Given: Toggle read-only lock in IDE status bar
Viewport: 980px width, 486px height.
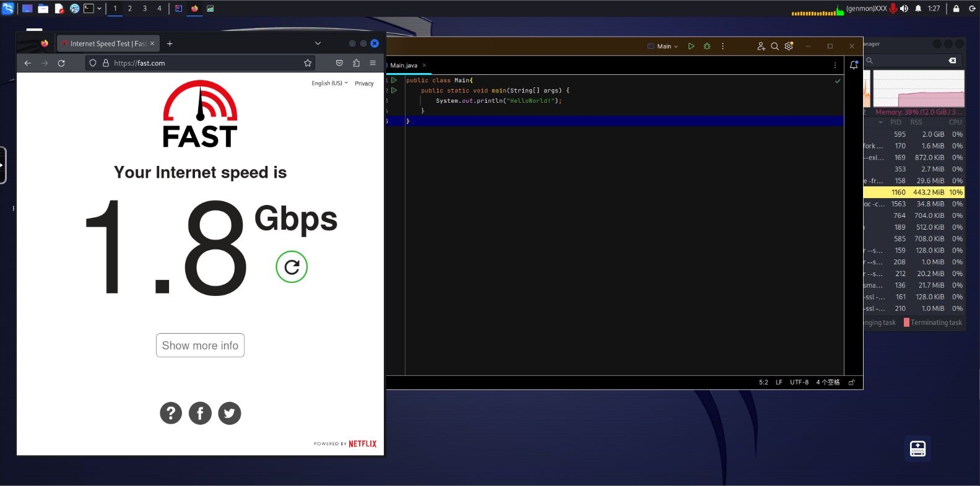Looking at the screenshot, I should [851, 383].
